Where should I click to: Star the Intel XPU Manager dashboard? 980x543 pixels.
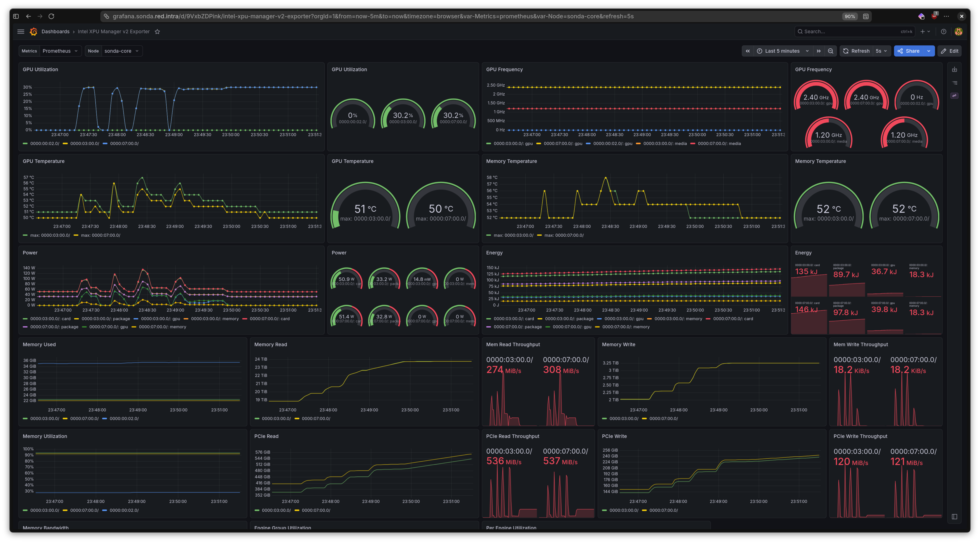[157, 31]
